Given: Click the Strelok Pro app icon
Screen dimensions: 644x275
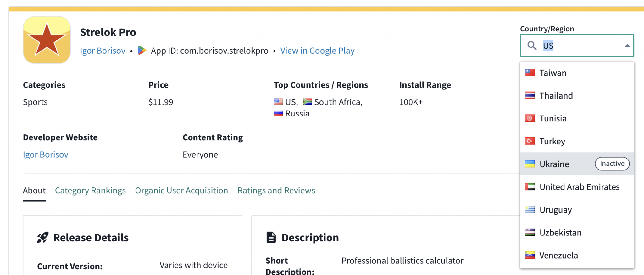Looking at the screenshot, I should pos(47,40).
